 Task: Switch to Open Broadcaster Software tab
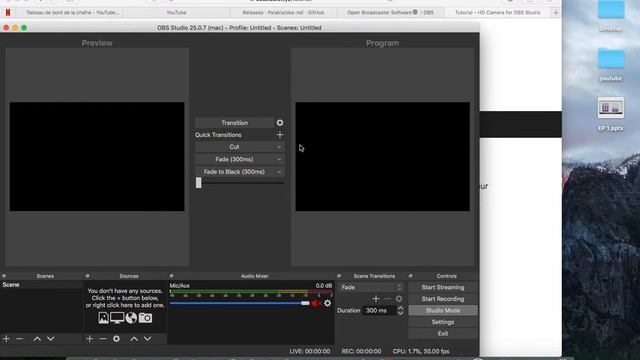[390, 13]
